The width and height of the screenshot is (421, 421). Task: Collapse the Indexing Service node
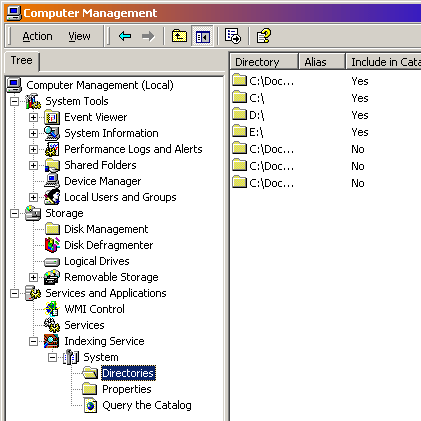tap(33, 341)
